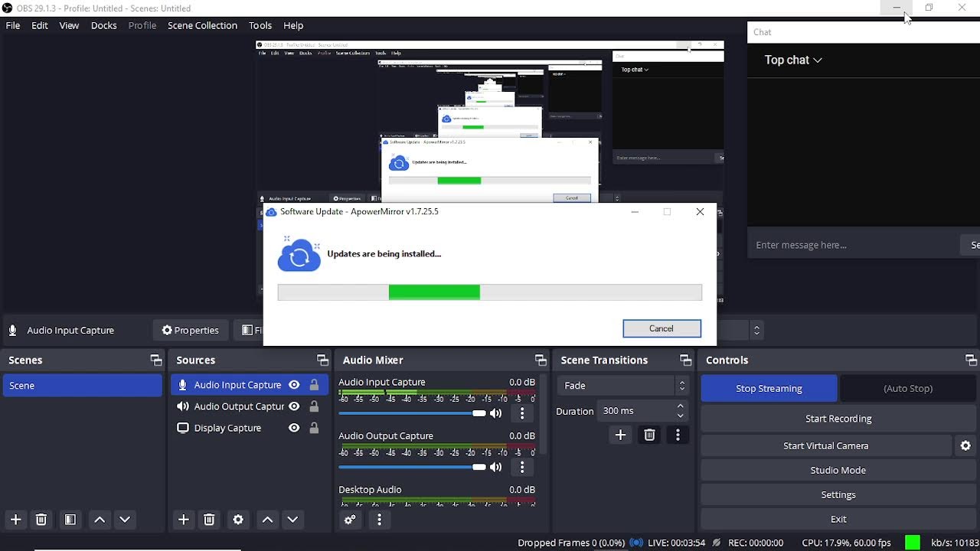Lock the Audio Output Capture source
The image size is (980, 551).
pyautogui.click(x=314, y=406)
